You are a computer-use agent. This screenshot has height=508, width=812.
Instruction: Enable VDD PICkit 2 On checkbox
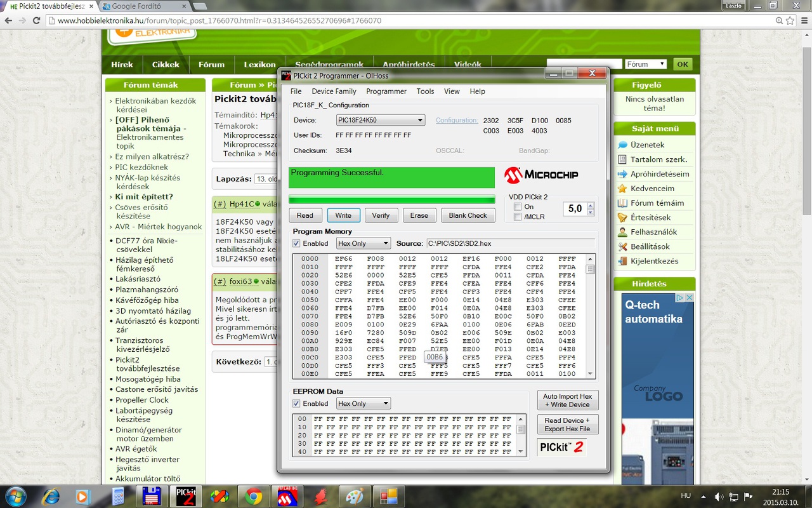[x=518, y=207]
